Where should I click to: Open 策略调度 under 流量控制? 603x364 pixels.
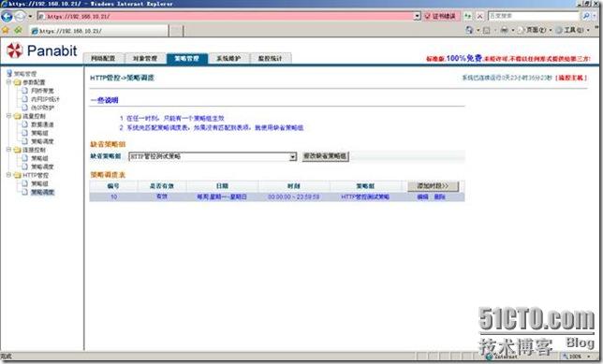42,141
